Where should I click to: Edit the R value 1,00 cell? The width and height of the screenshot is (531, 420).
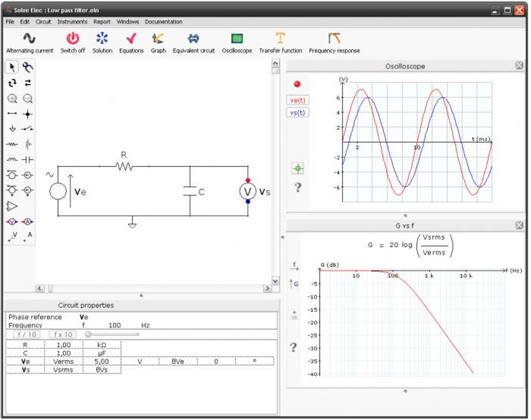(64, 345)
